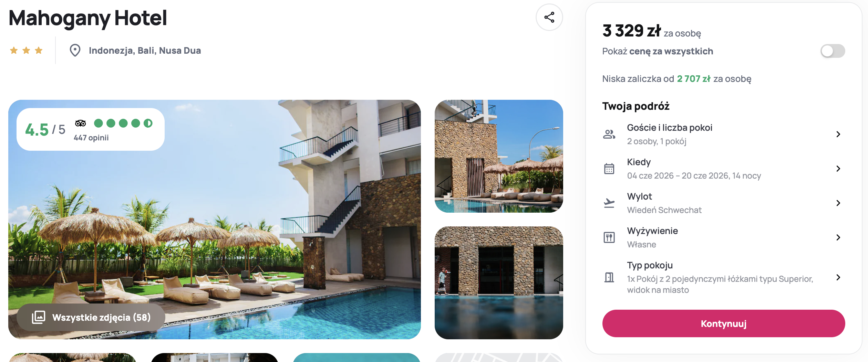Click the location pin icon
Screen dimensions: 868x362
coord(75,51)
